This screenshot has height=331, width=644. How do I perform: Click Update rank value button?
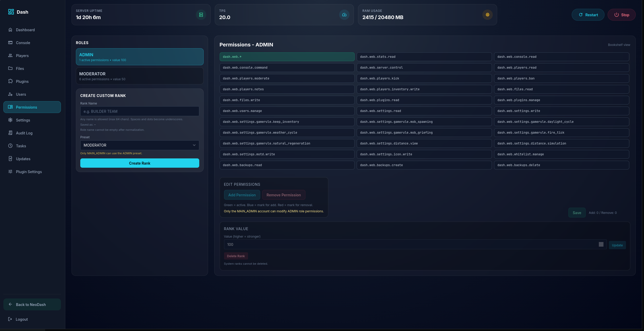coord(617,245)
